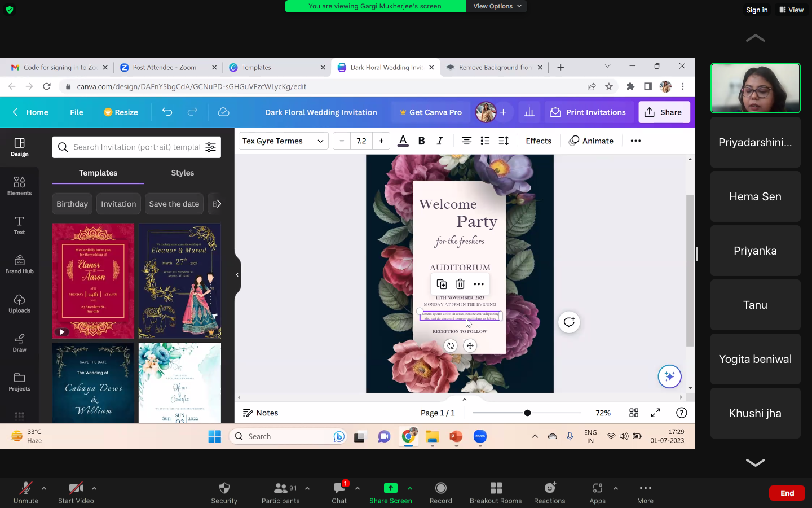Click the template search input field

[136, 147]
